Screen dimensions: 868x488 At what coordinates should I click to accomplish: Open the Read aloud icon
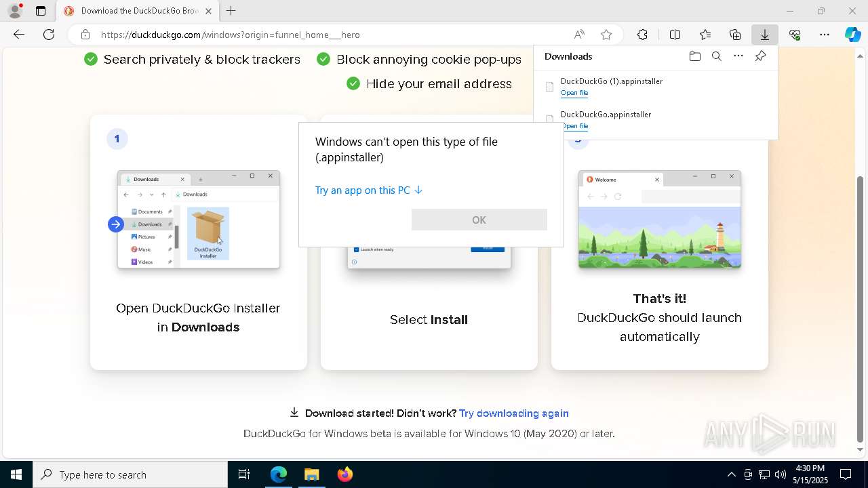pos(579,35)
